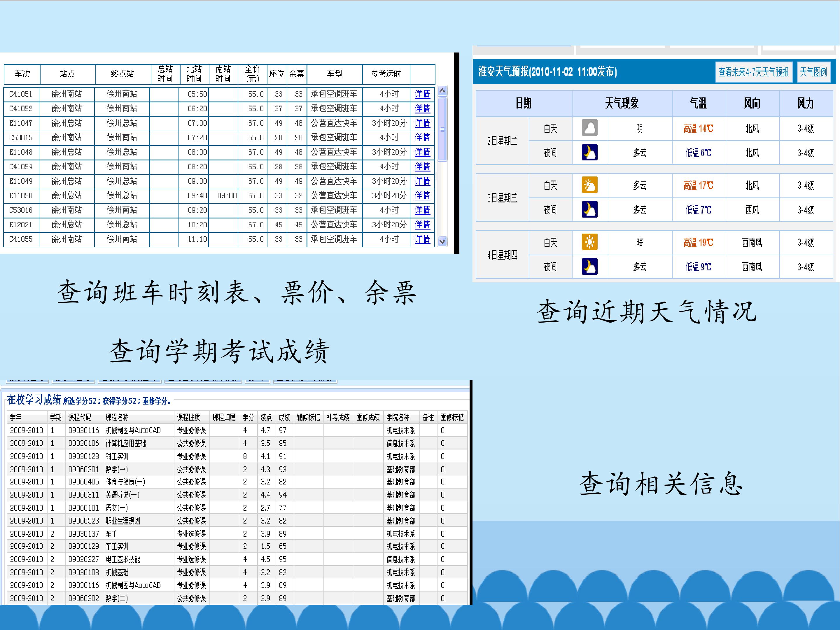840x630 pixels.
Task: Select the 计算机应用基础 course row
Action: pos(237,443)
